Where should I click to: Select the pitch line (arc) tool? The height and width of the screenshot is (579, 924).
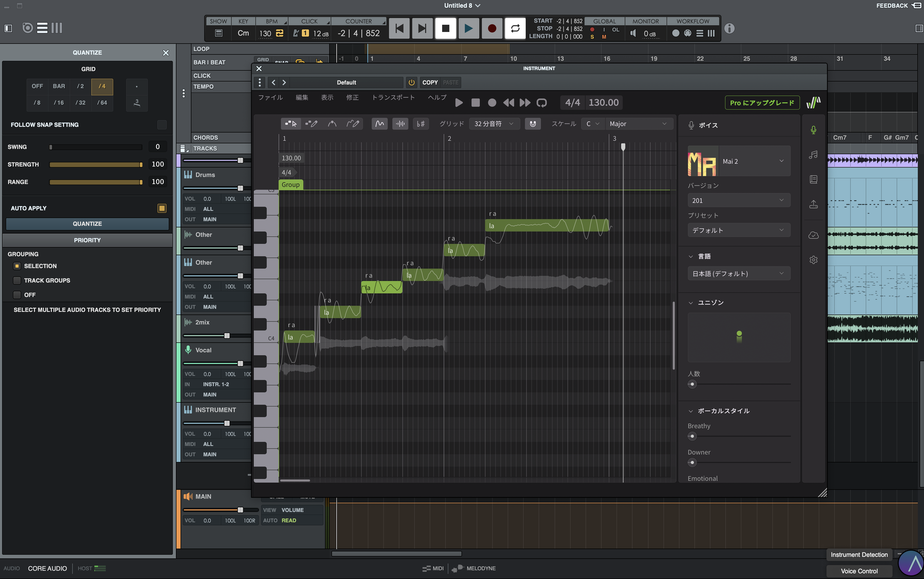[x=332, y=124]
